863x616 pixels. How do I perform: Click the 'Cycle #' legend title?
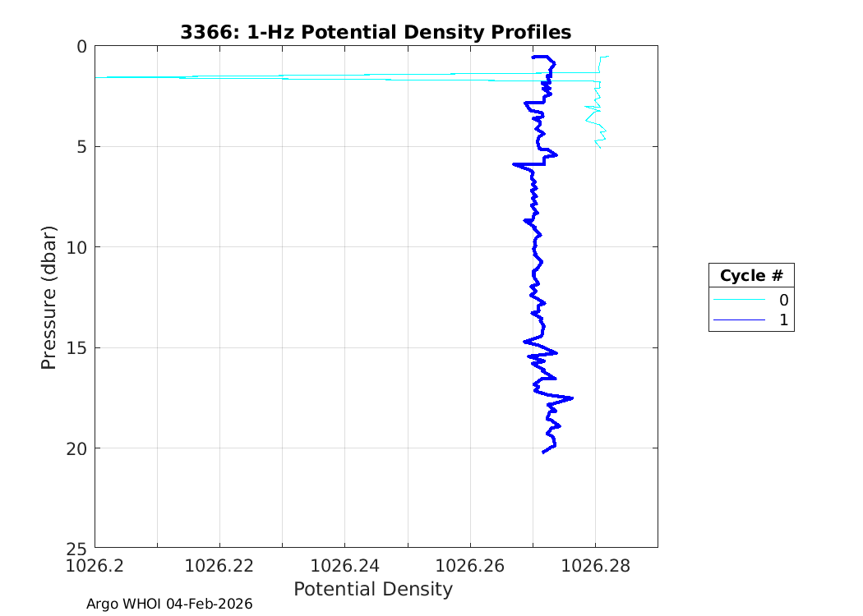tap(751, 275)
